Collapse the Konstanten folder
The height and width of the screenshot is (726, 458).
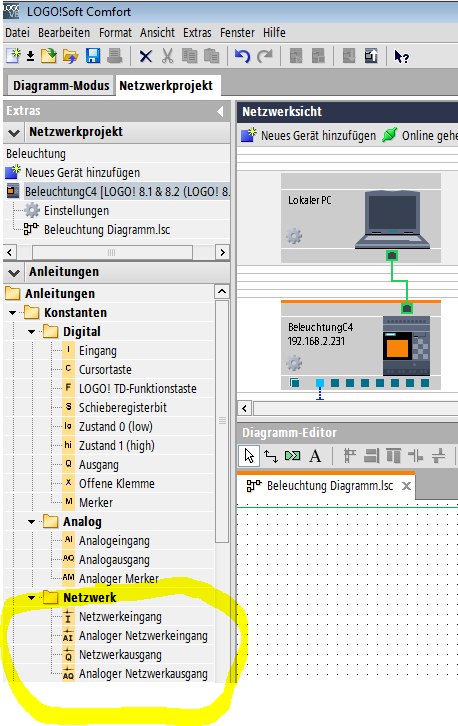(13, 313)
